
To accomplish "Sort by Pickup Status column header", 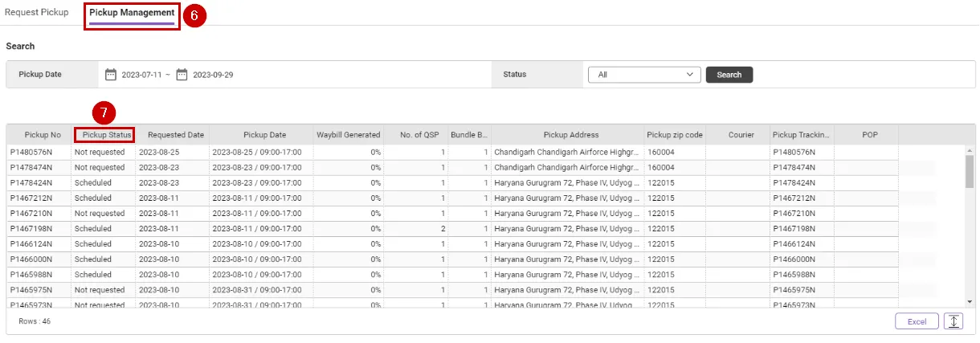I will pos(104,135).
